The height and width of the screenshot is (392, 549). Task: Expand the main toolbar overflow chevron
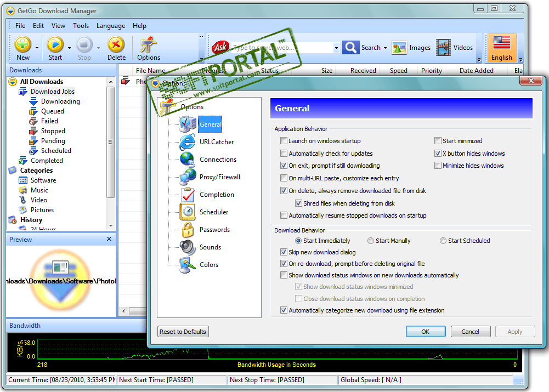tap(201, 36)
